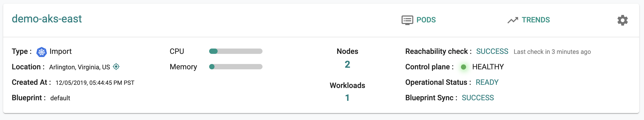The image size is (644, 120).
Task: Click the Operational Status READY text
Action: [487, 82]
